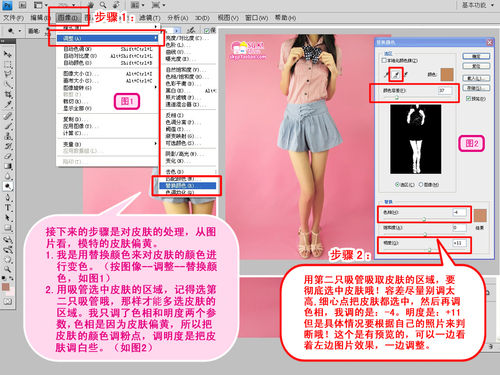
Task: Click the 颜色 sampled color swatch
Action: pyautogui.click(x=447, y=75)
